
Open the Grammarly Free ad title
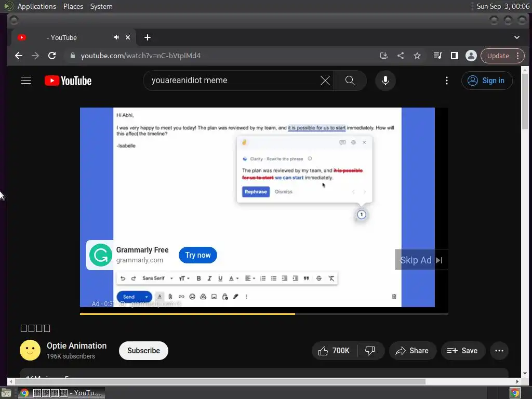(142, 250)
